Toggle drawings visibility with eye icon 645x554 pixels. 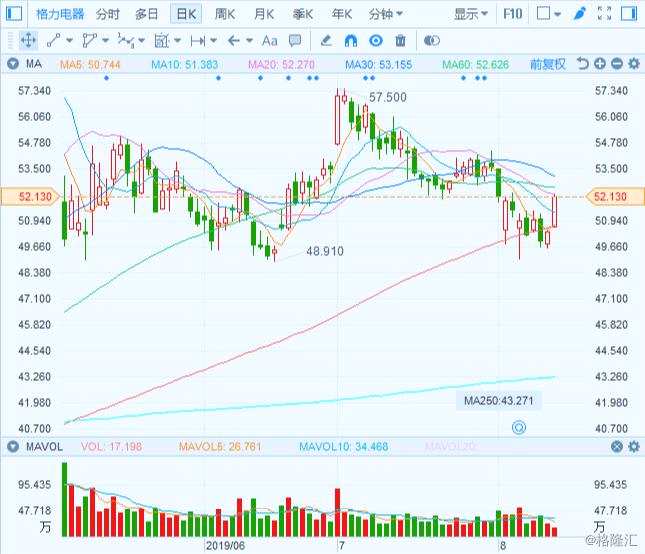(x=376, y=41)
